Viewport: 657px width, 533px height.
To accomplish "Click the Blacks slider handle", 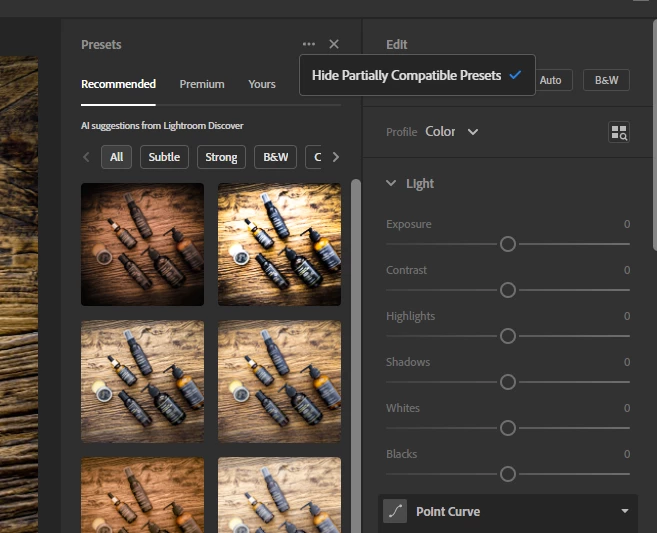I will (508, 474).
